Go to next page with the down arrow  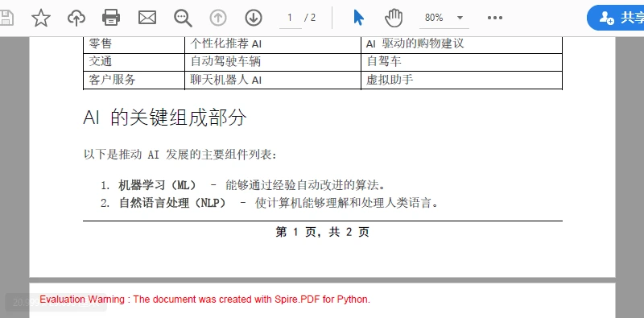click(254, 18)
